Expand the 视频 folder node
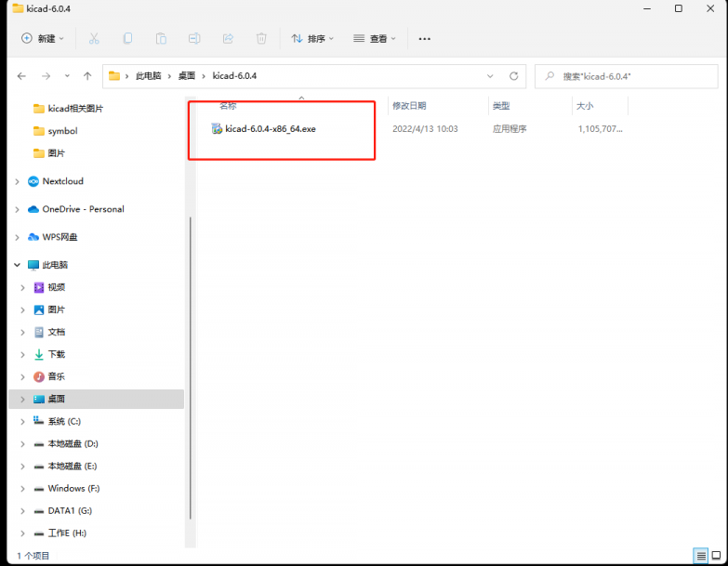Screen dimensions: 728x566 point(22,287)
